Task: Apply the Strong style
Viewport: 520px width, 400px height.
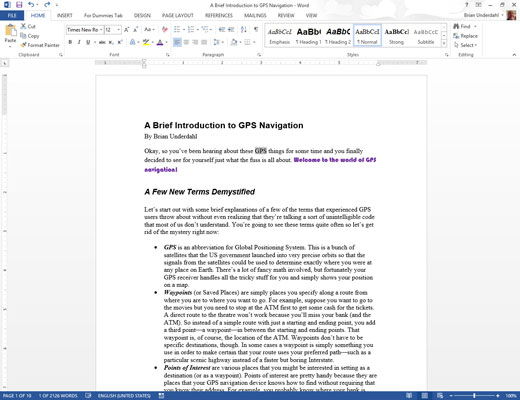Action: [x=396, y=35]
